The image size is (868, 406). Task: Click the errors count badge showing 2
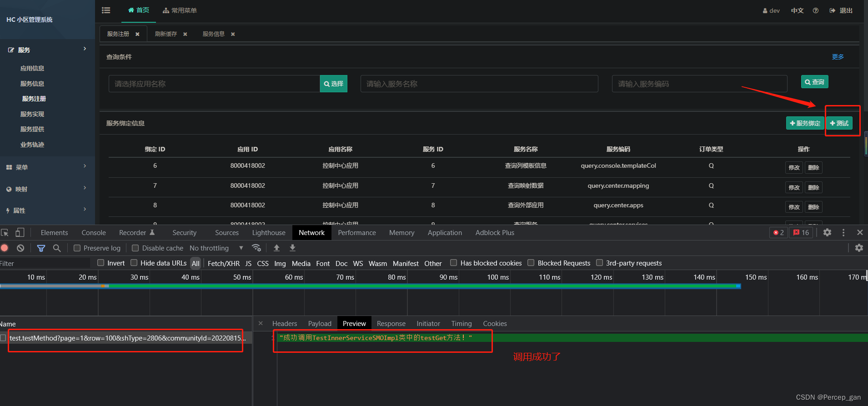coord(778,232)
